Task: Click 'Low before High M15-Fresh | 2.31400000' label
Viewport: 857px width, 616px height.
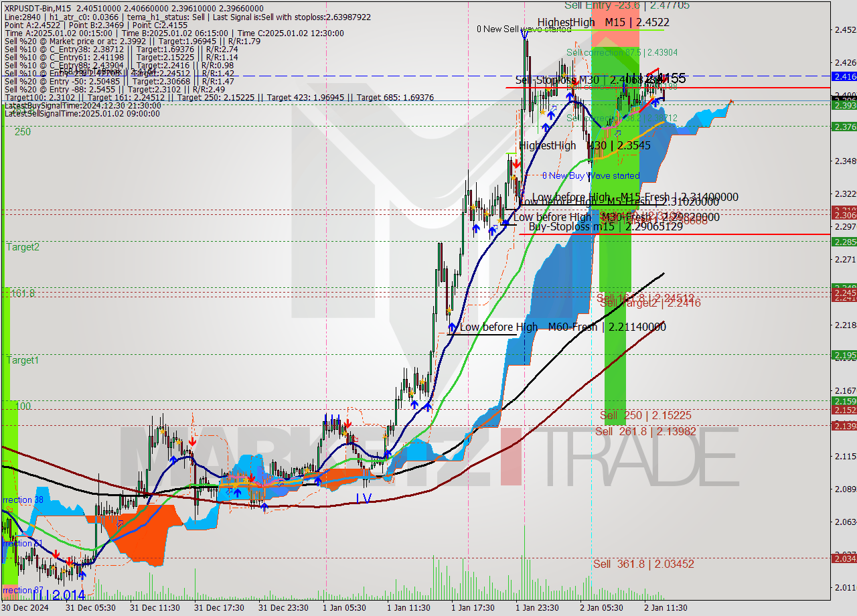Action: 635,197
